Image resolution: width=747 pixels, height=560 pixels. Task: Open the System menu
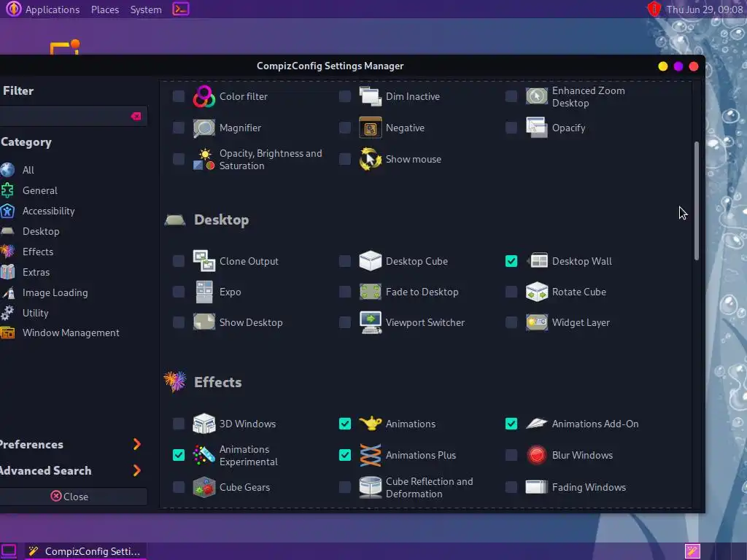[x=146, y=9]
